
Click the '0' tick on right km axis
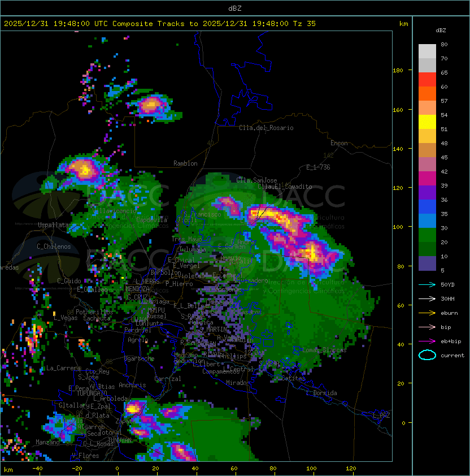(x=403, y=423)
